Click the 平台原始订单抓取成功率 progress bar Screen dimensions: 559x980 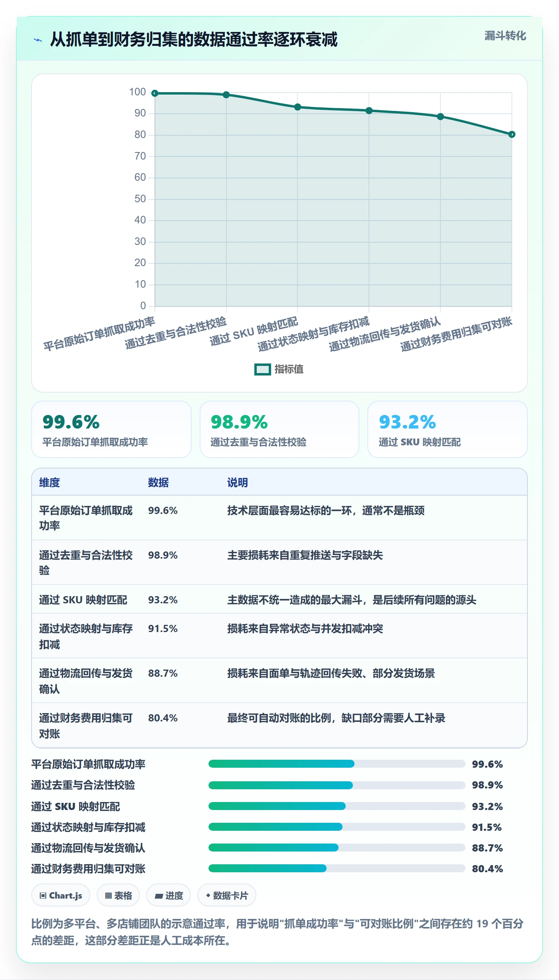[337, 764]
